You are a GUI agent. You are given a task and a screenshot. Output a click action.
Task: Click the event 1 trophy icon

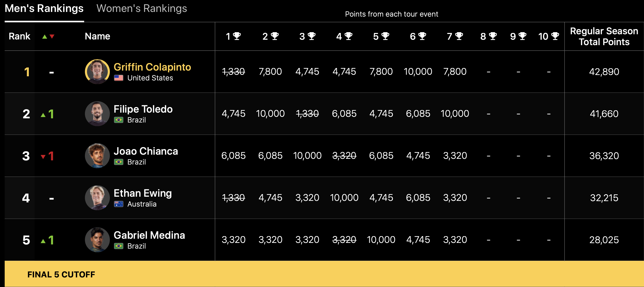(237, 36)
